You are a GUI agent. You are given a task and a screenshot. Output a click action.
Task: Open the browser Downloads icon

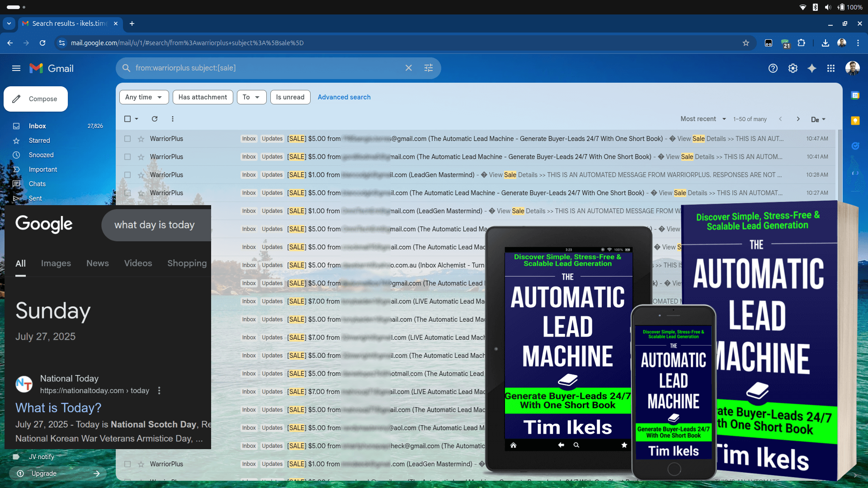[x=826, y=43]
